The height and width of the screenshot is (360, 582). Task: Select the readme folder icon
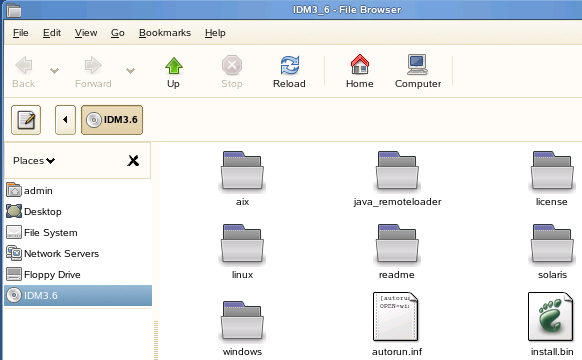(397, 245)
